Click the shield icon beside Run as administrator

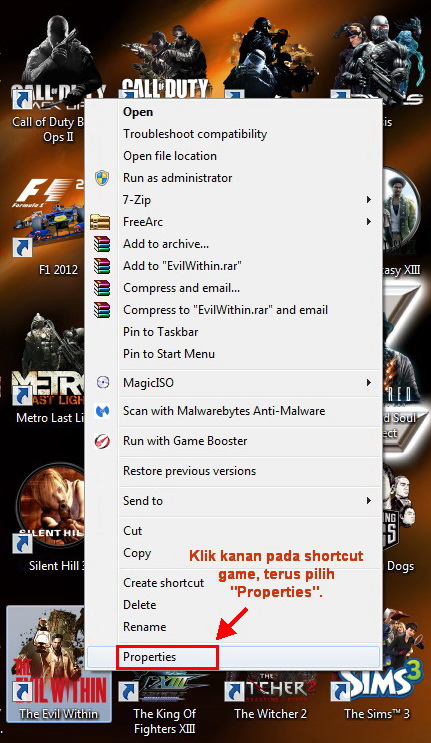(102, 178)
